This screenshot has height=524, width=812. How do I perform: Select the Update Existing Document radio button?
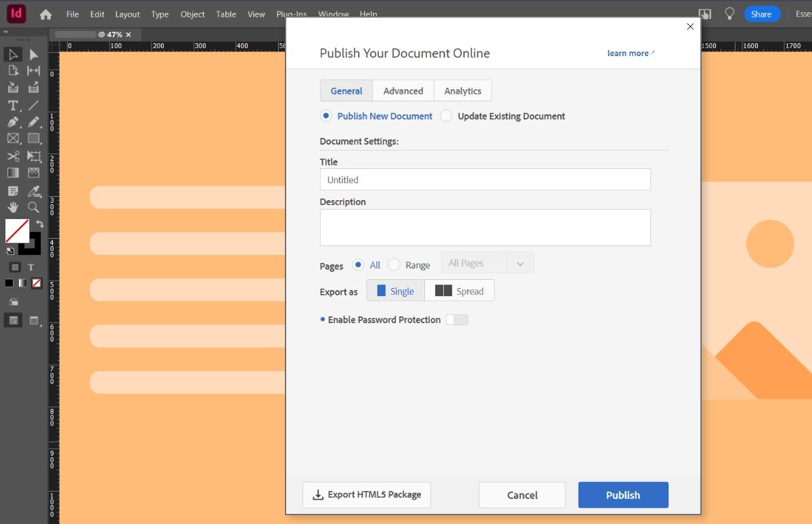(x=446, y=116)
